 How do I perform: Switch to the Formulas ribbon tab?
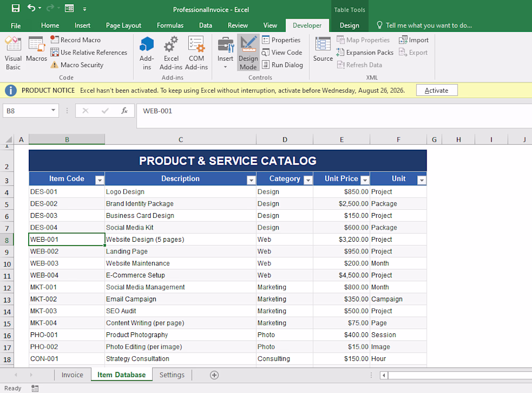coord(170,26)
